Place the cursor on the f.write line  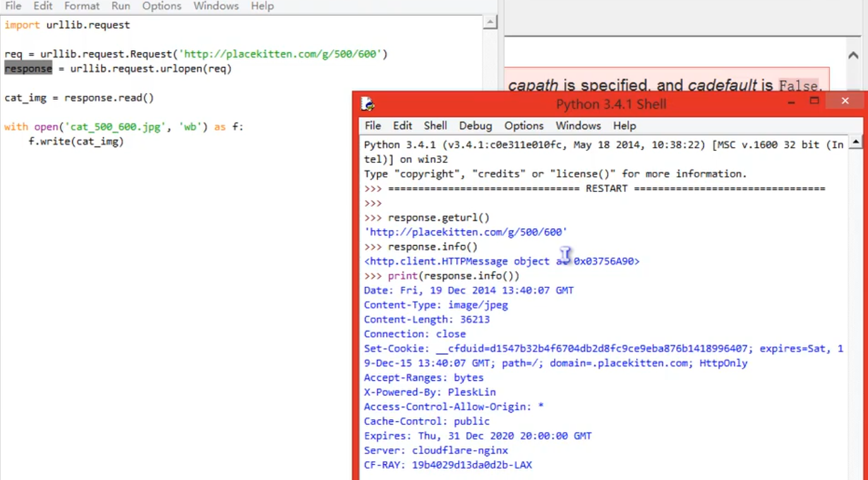pos(76,141)
